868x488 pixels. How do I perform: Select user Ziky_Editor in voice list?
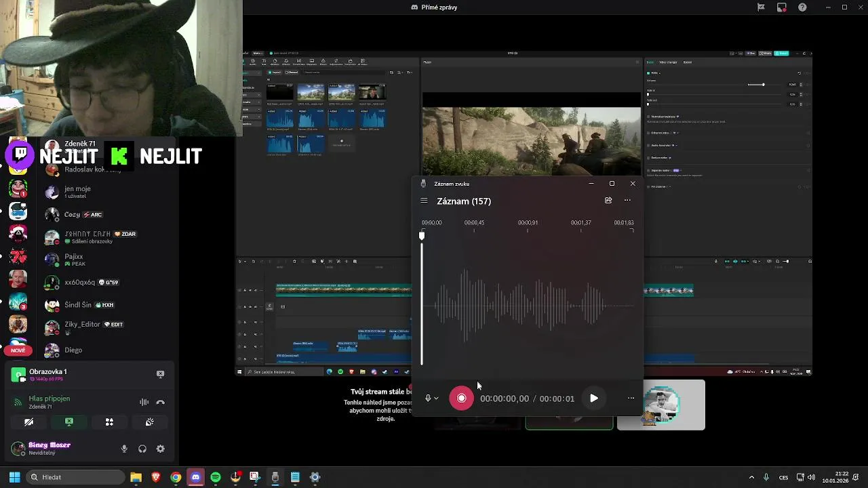pyautogui.click(x=83, y=327)
